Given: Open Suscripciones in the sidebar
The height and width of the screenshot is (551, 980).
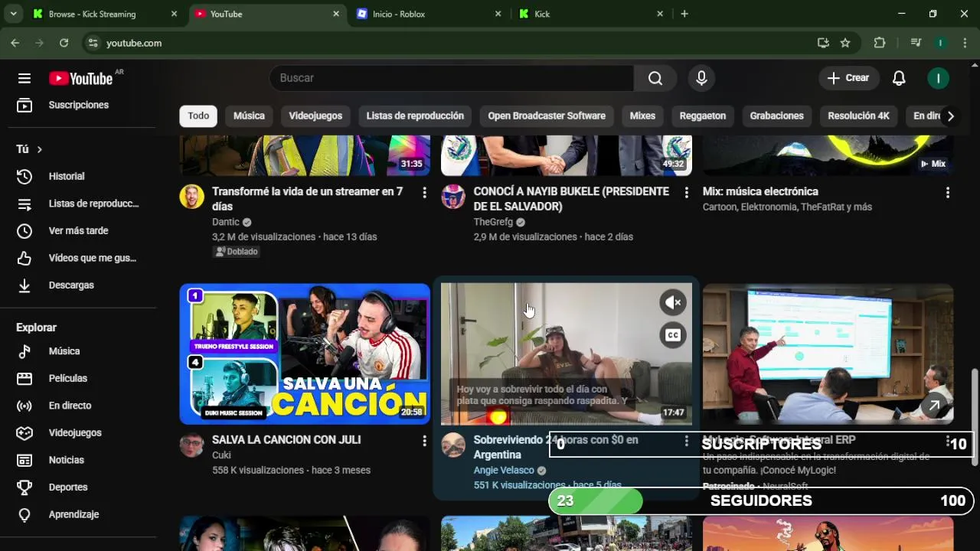Looking at the screenshot, I should coord(78,105).
